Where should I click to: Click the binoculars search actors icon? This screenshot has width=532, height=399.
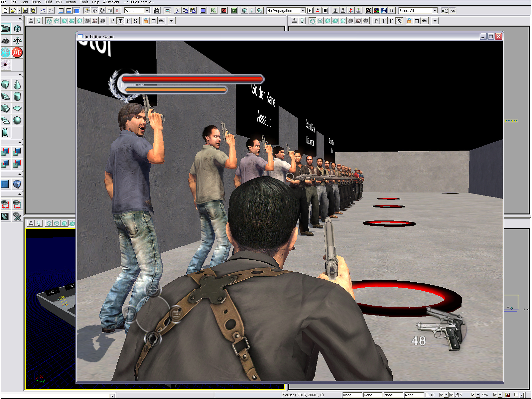(157, 11)
